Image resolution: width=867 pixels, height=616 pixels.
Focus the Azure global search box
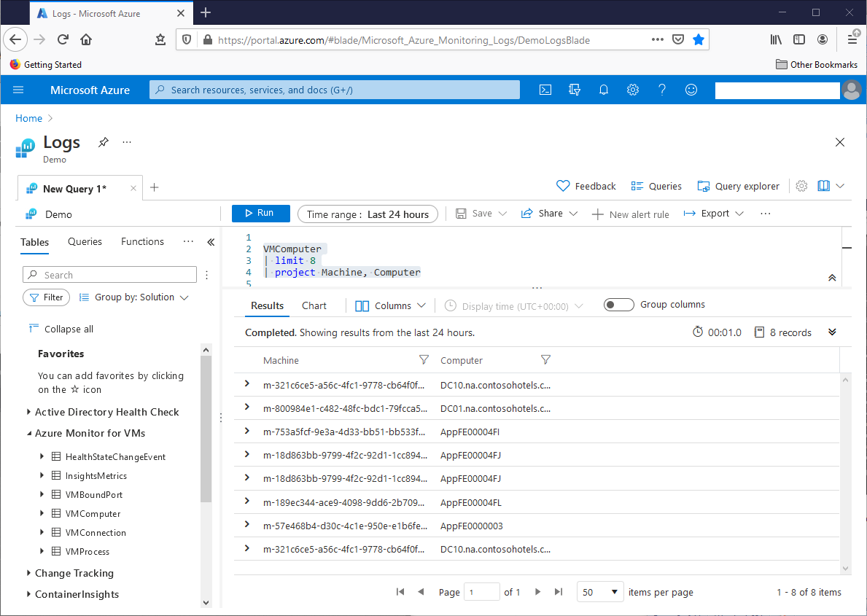(335, 90)
